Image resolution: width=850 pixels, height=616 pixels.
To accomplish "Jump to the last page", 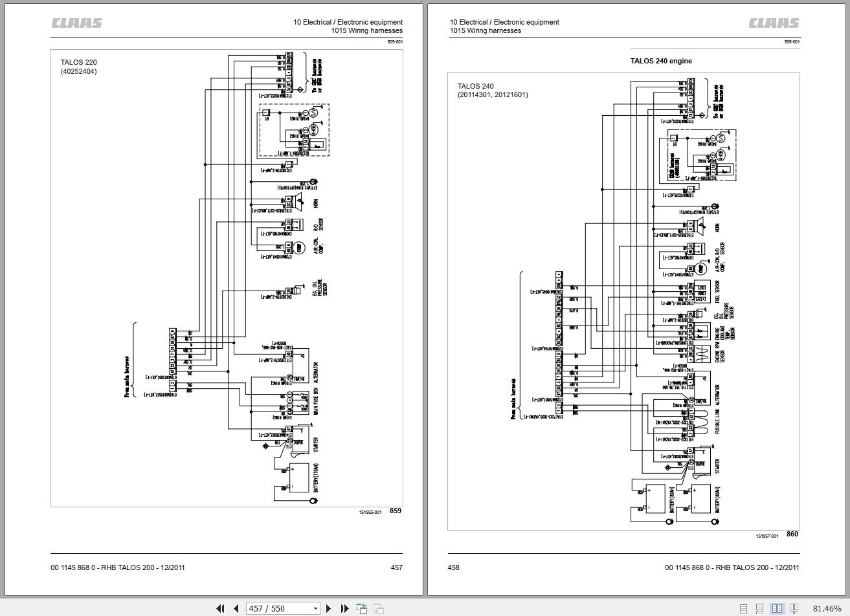I will click(344, 608).
